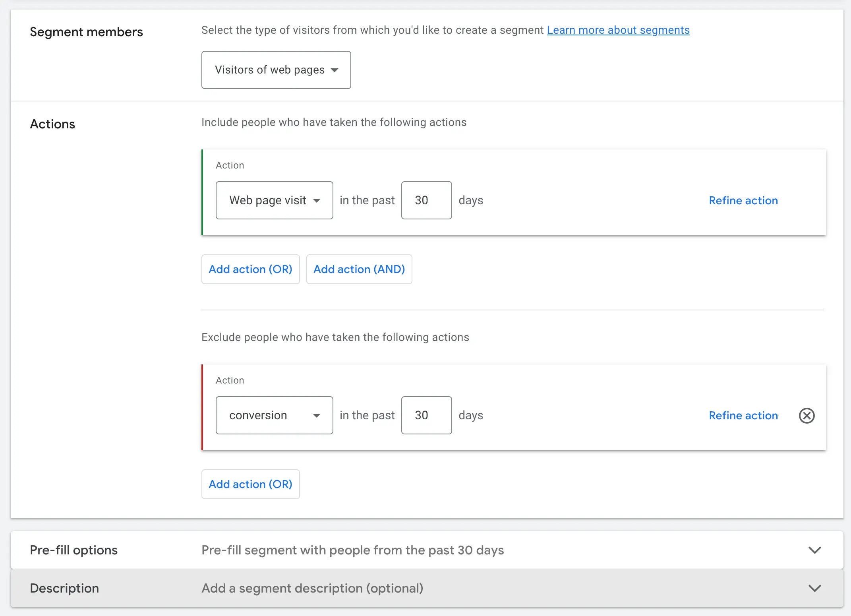This screenshot has height=616, width=851.
Task: Click the Pre-fill options section title
Action: 74,550
